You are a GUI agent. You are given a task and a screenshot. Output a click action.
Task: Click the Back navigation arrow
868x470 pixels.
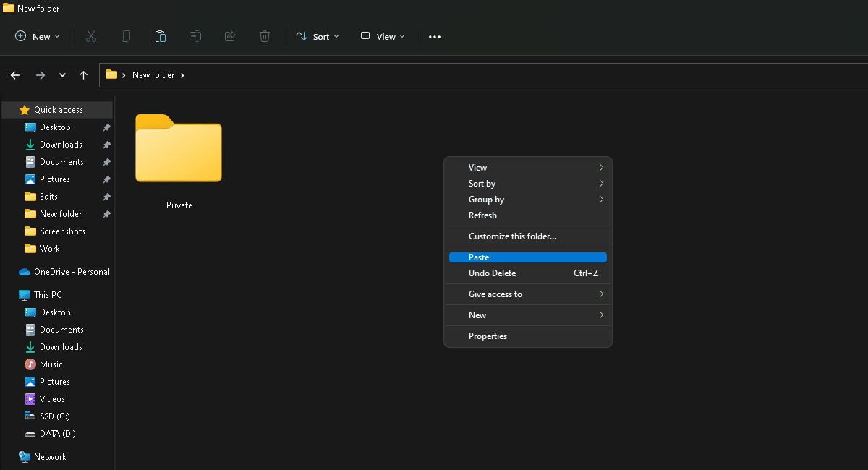pos(15,75)
